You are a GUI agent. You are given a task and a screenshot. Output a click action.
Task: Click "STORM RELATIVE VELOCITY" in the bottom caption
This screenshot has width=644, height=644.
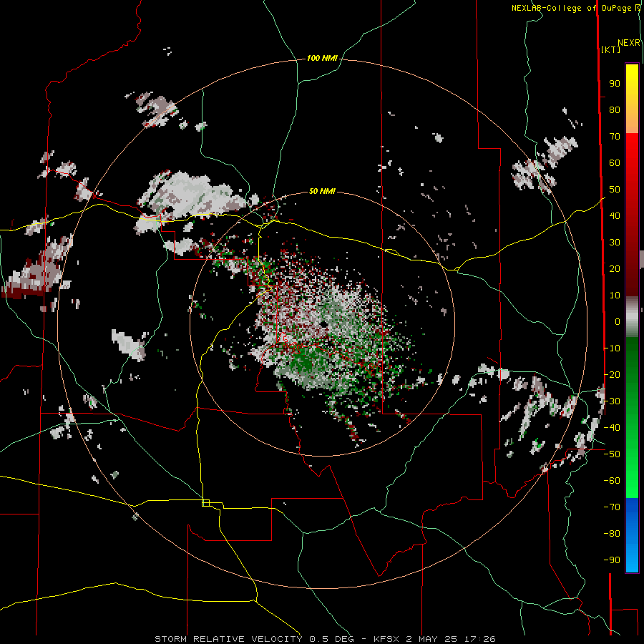coord(228,639)
